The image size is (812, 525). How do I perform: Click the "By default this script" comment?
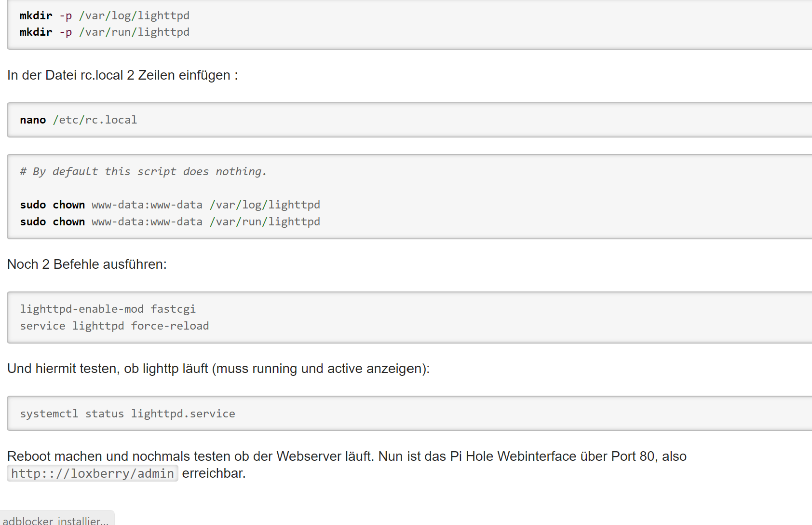click(x=143, y=171)
